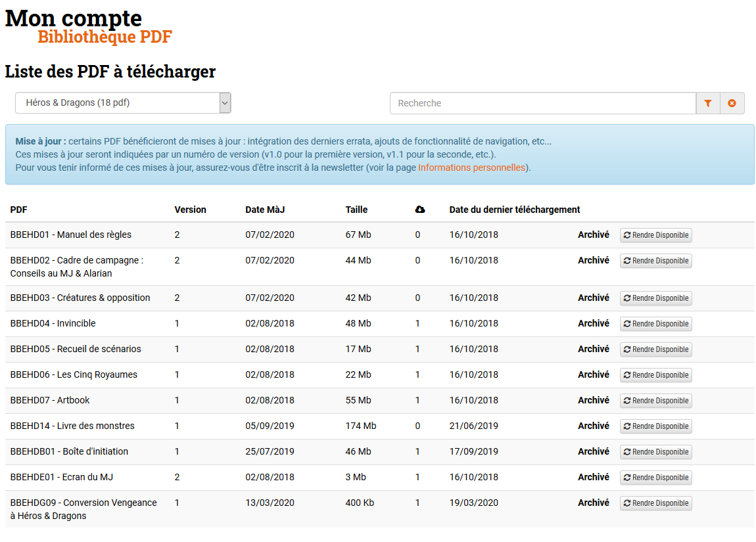Click refresh icon in Livre des monstres row
The width and height of the screenshot is (756, 542).
(627, 426)
